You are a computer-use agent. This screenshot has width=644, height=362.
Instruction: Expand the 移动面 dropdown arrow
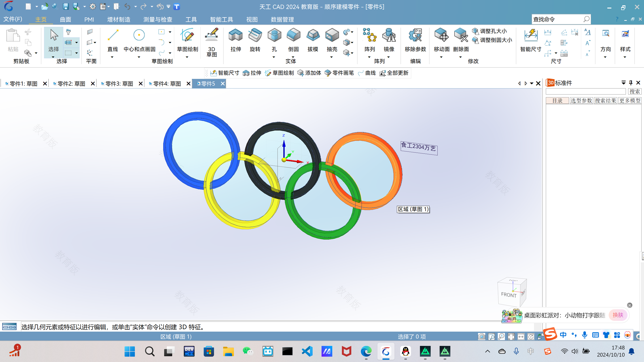(441, 57)
